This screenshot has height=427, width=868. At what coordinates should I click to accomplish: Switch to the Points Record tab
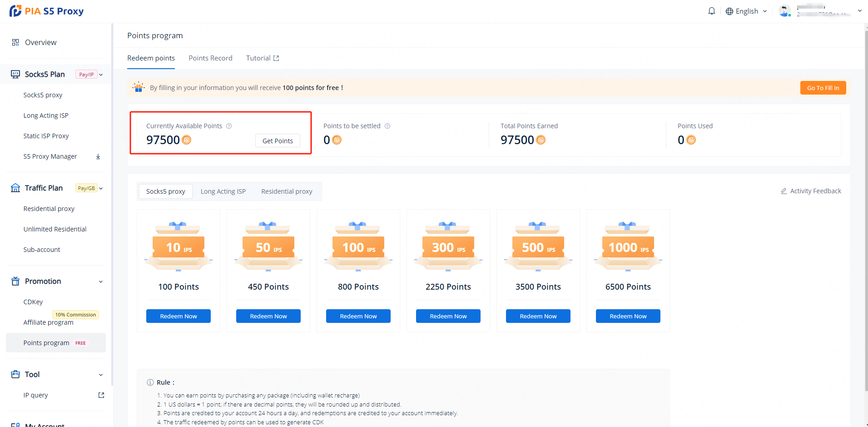210,58
